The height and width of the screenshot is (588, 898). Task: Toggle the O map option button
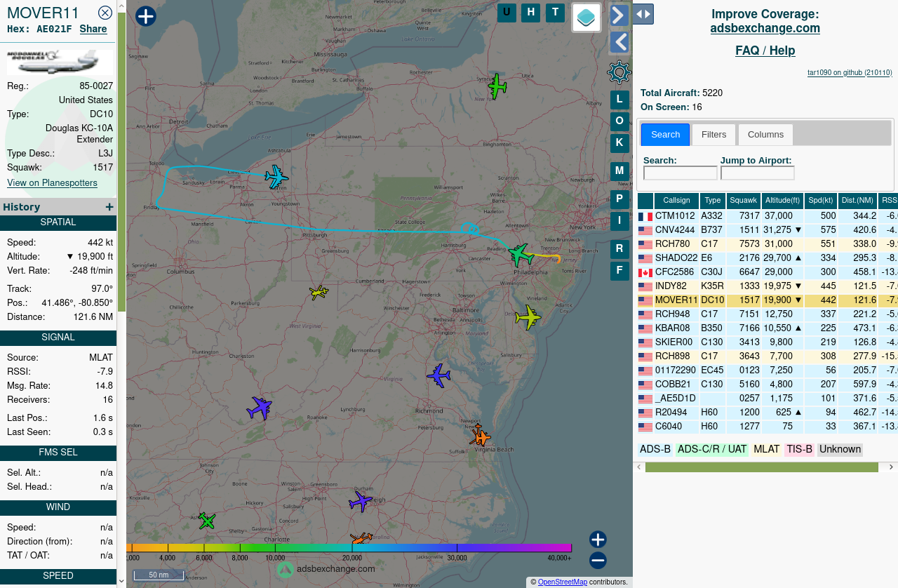(x=619, y=121)
